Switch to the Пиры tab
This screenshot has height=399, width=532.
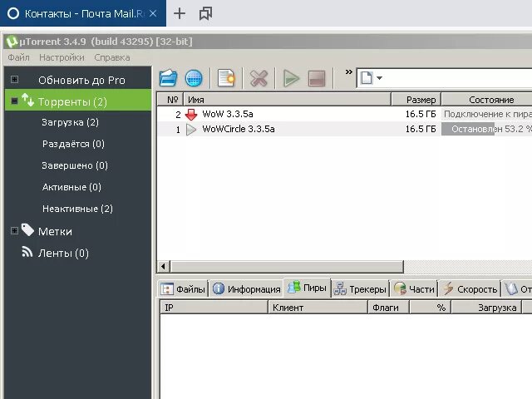pos(307,288)
